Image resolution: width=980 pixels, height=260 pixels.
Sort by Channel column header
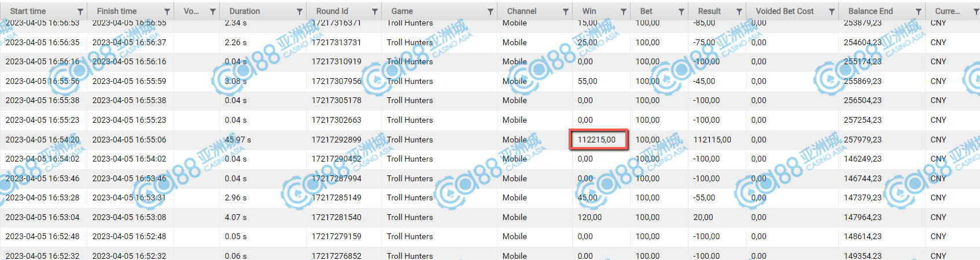click(x=522, y=11)
